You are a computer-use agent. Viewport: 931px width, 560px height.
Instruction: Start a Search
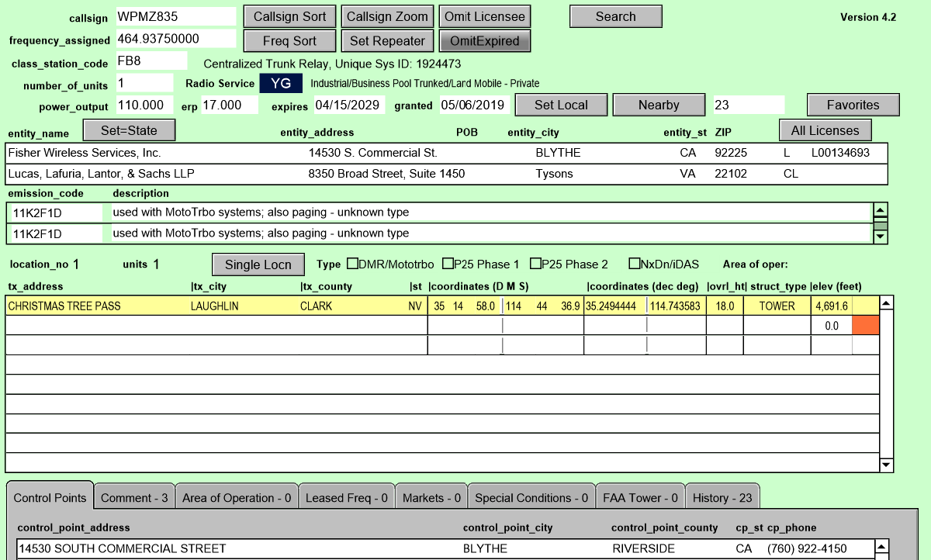pos(615,16)
